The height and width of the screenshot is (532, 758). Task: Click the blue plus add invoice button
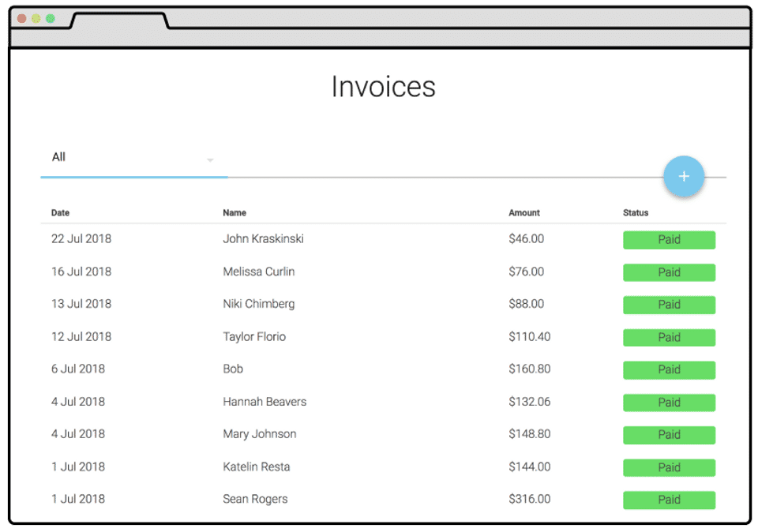point(684,176)
